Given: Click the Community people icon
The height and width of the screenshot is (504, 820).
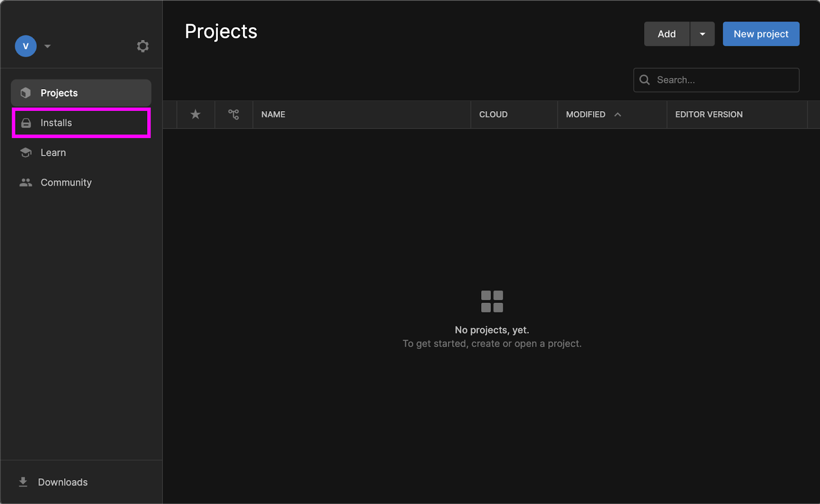Looking at the screenshot, I should click(26, 182).
